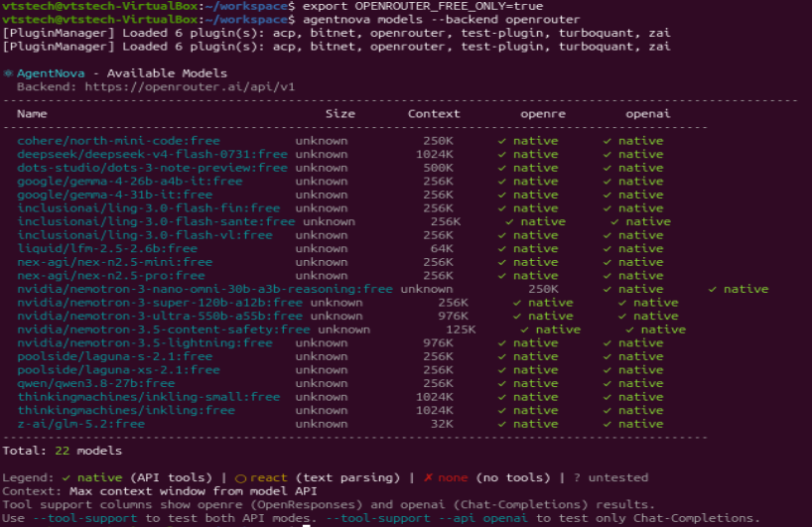The width and height of the screenshot is (812, 527).
Task: Click openre checkmark in qwen/qwen3.8-27b row
Action: tap(502, 383)
